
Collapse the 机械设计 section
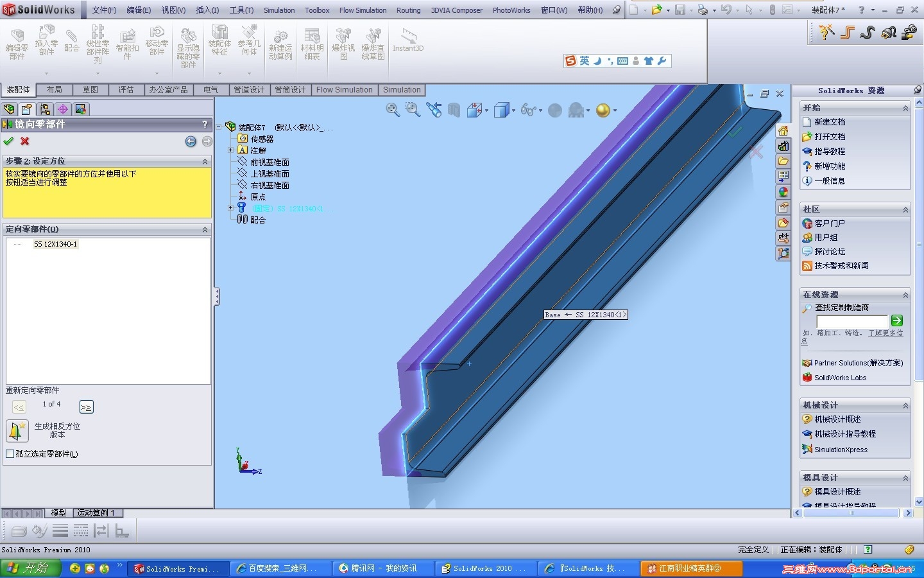tap(905, 405)
